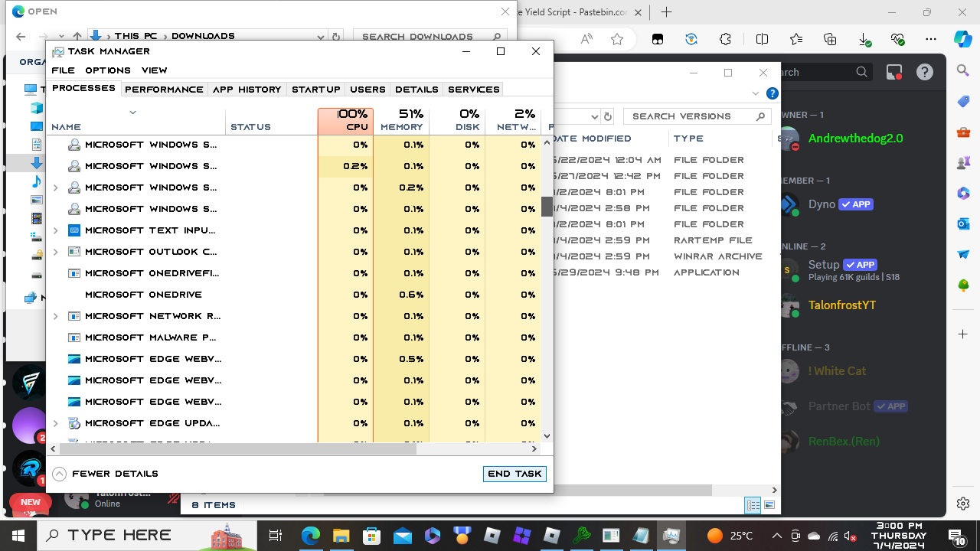Switch to the Details tab
This screenshot has width=980, height=551.
(x=416, y=90)
